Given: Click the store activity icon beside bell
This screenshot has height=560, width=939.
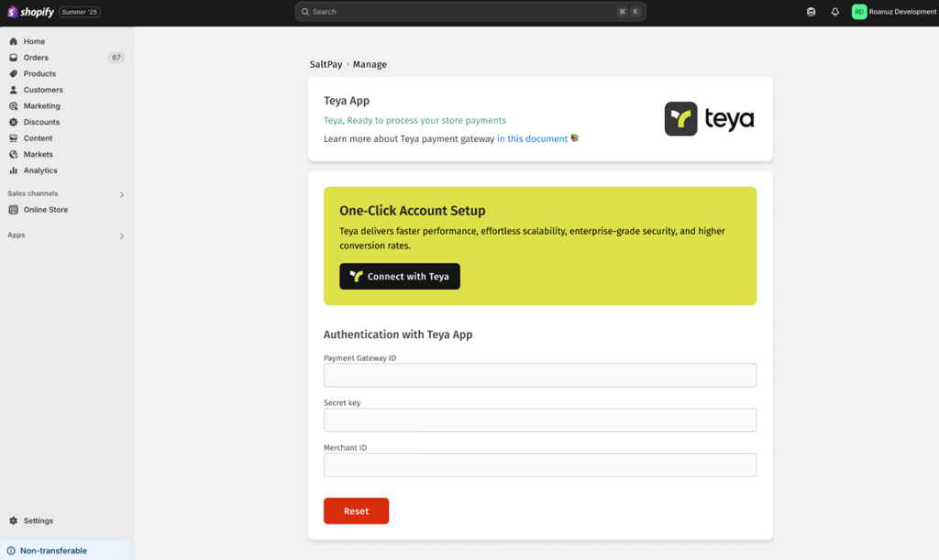Looking at the screenshot, I should tap(811, 12).
